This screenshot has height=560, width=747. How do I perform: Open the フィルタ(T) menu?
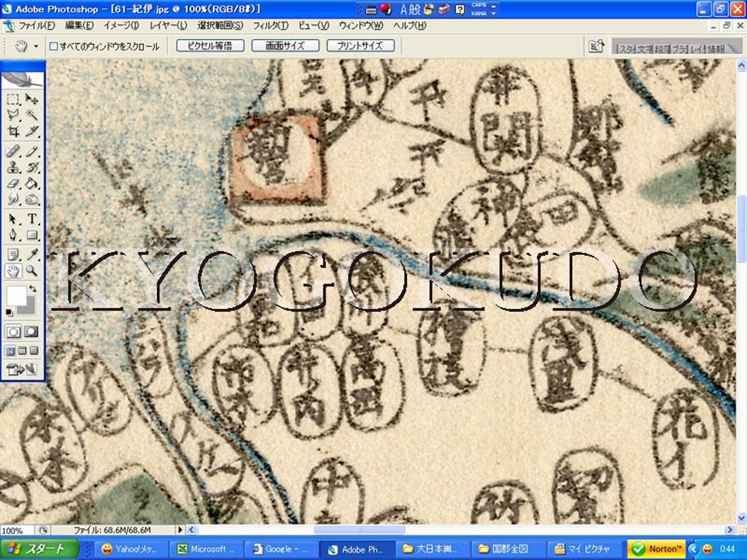click(271, 26)
